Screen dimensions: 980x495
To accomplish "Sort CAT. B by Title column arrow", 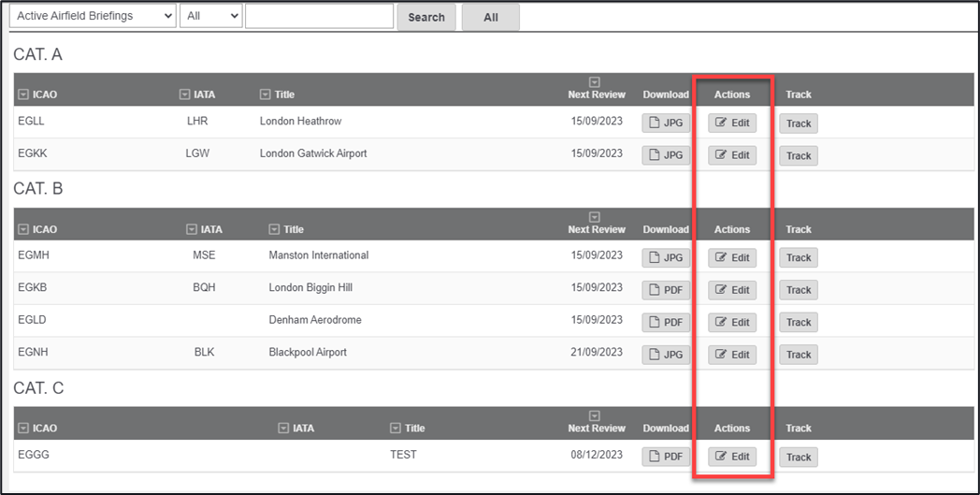I will (x=274, y=229).
